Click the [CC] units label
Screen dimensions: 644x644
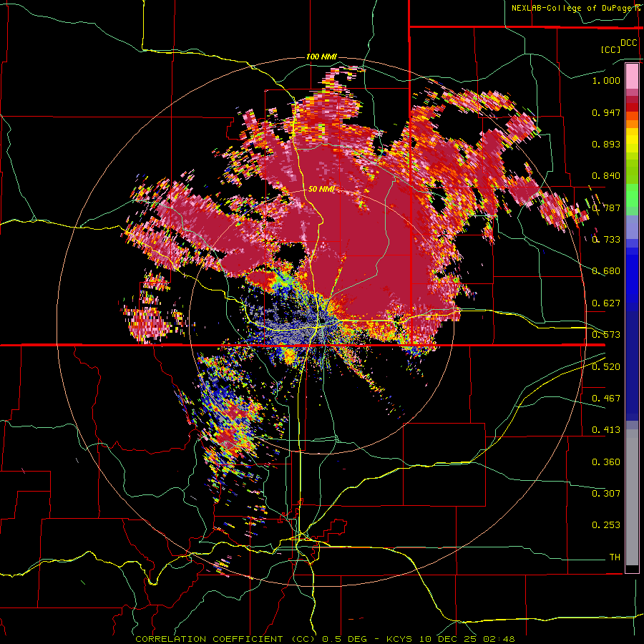(x=610, y=49)
